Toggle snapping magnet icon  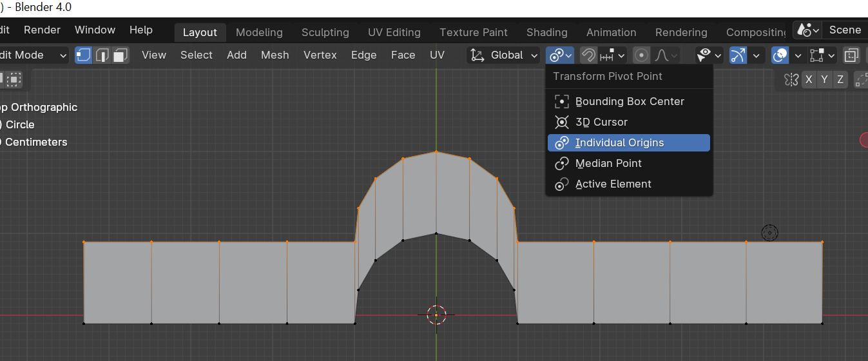588,55
